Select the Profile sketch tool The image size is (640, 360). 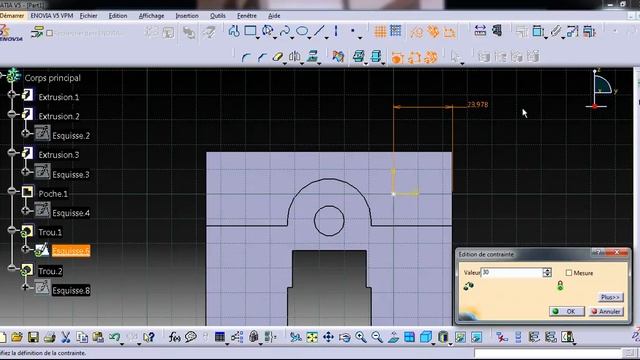click(234, 31)
